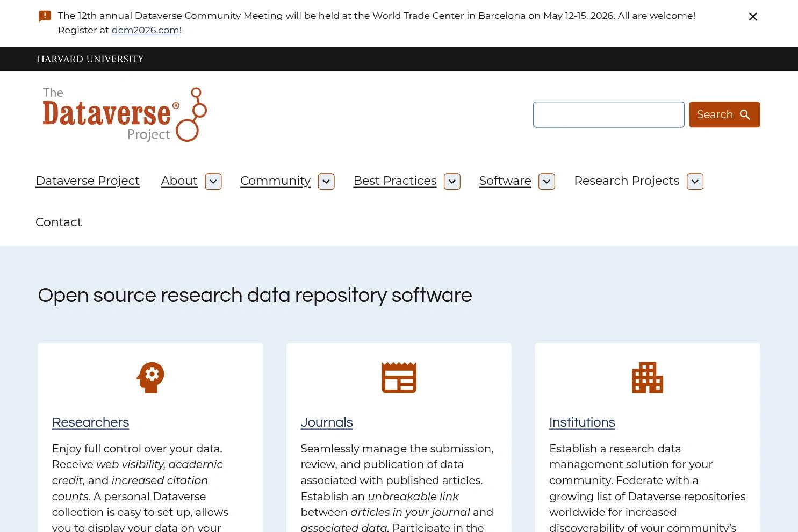This screenshot has height=532, width=798.
Task: Follow the Institutions card link
Action: click(582, 423)
